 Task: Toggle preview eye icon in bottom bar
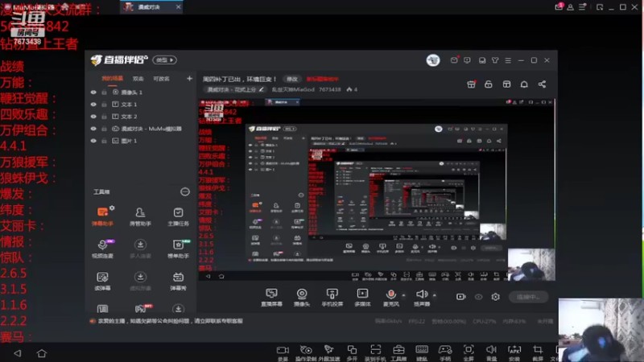click(x=478, y=296)
